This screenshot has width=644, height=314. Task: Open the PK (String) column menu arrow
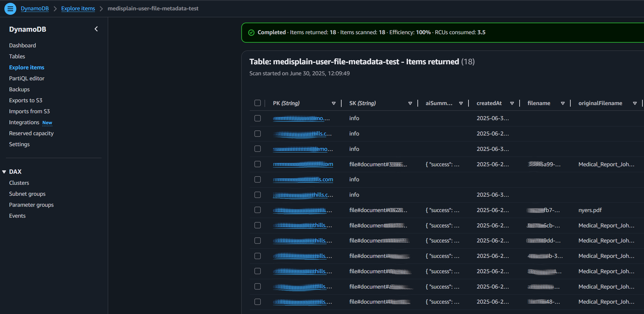point(334,103)
